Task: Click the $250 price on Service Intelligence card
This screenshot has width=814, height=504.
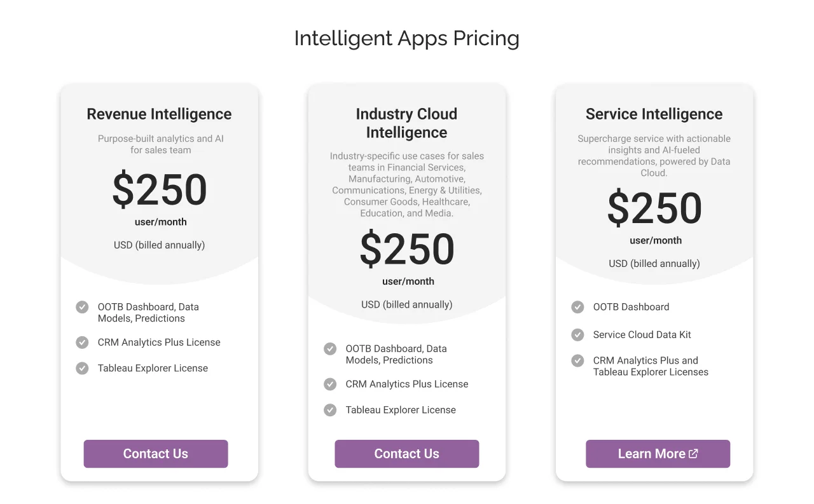Action: pos(654,209)
